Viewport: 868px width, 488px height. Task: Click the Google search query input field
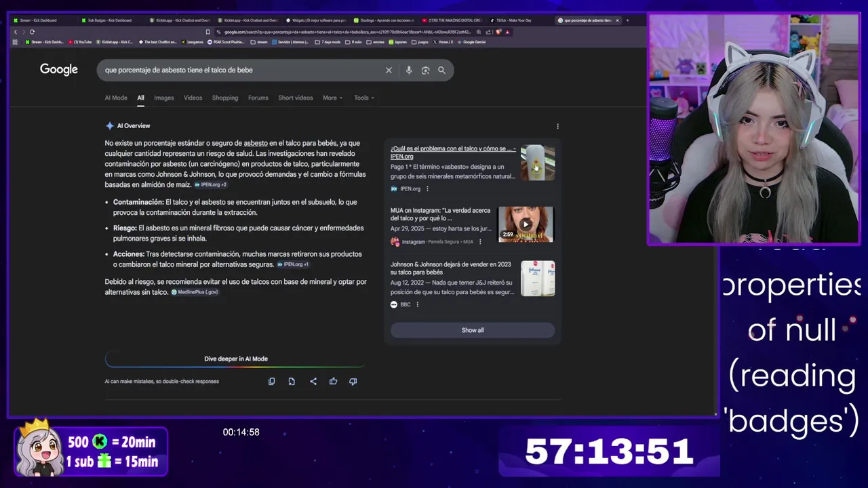pyautogui.click(x=241, y=70)
